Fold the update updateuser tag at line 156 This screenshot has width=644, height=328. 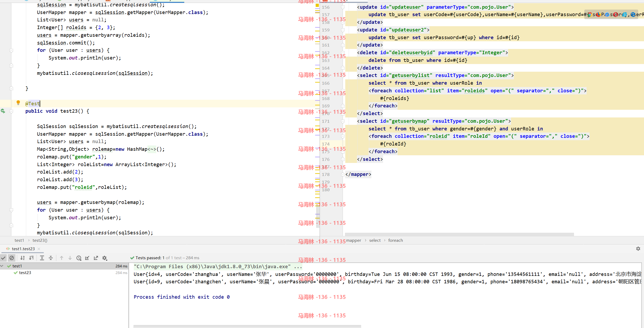(x=343, y=7)
